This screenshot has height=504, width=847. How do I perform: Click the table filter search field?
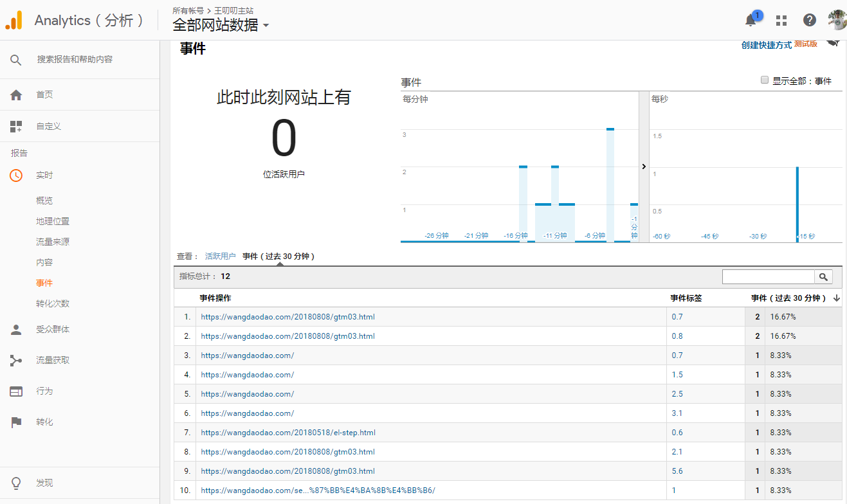(769, 277)
